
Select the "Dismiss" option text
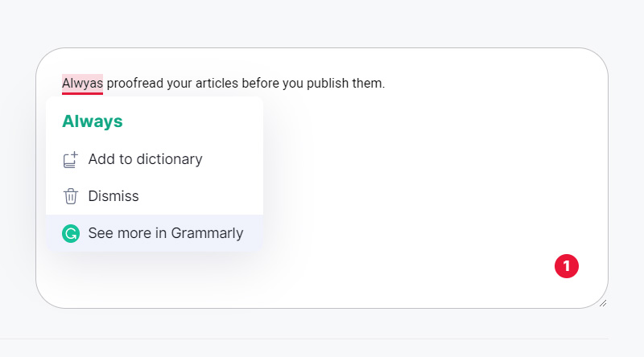click(114, 196)
